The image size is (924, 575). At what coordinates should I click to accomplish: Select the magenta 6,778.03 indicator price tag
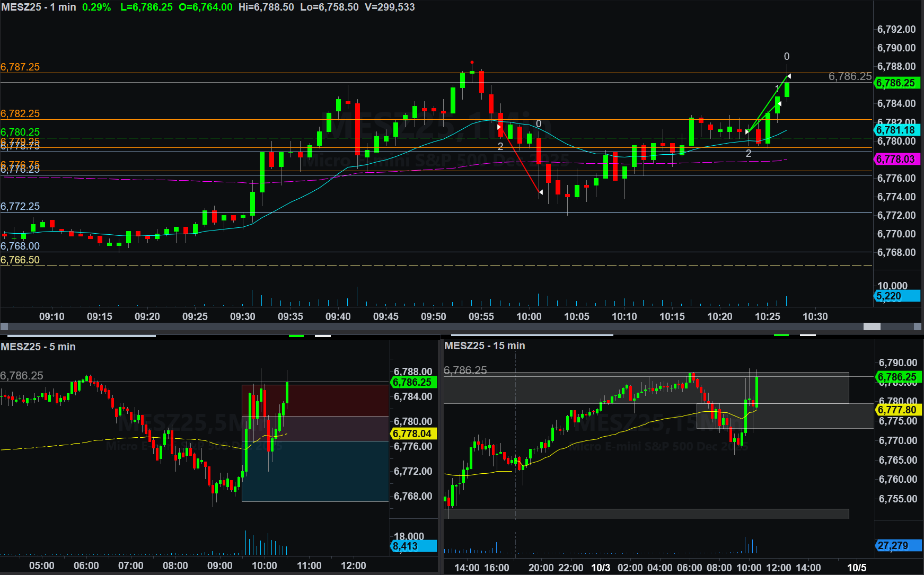pos(897,159)
